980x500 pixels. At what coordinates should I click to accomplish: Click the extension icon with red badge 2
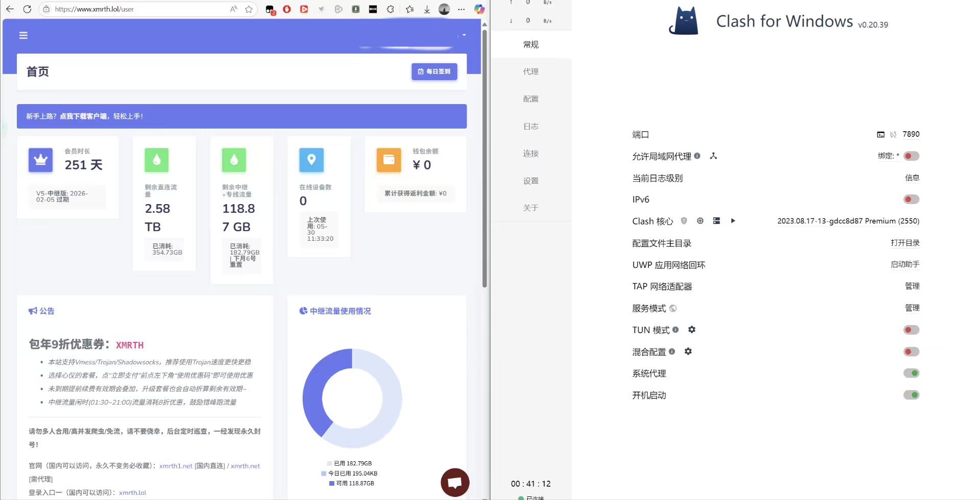point(270,9)
